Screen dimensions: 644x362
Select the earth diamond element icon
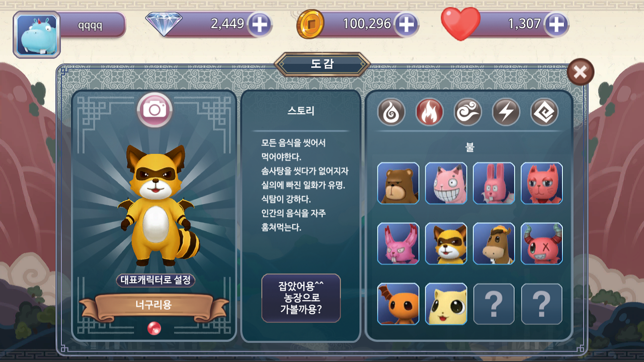[544, 112]
